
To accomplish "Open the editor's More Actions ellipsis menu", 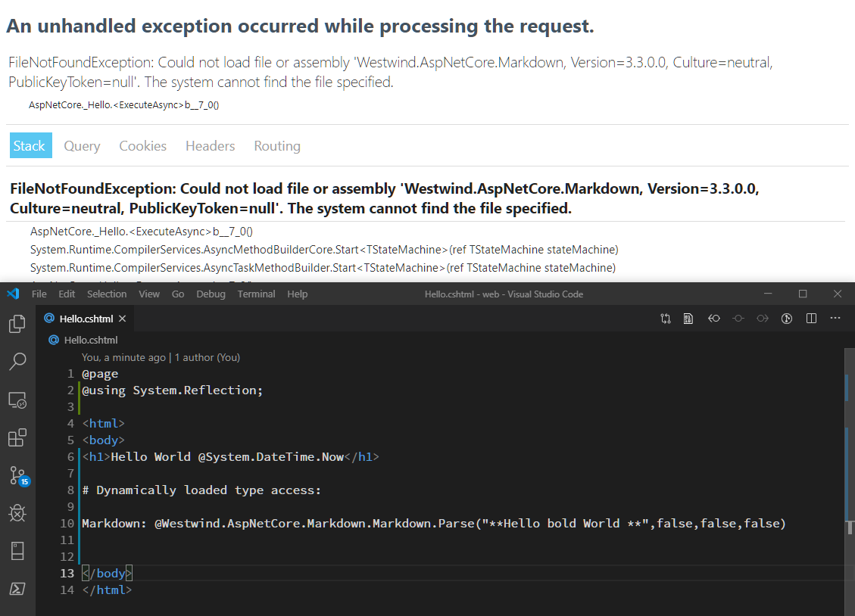I will (835, 319).
